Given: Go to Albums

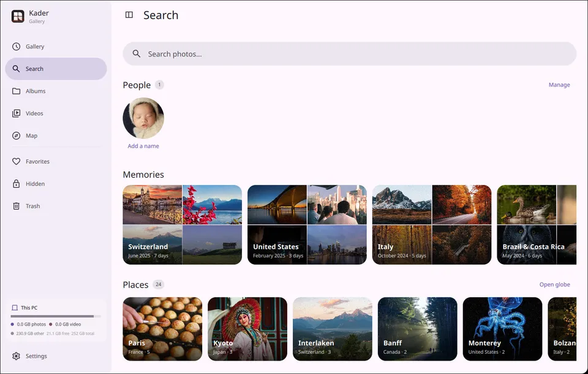Looking at the screenshot, I should click(x=56, y=91).
